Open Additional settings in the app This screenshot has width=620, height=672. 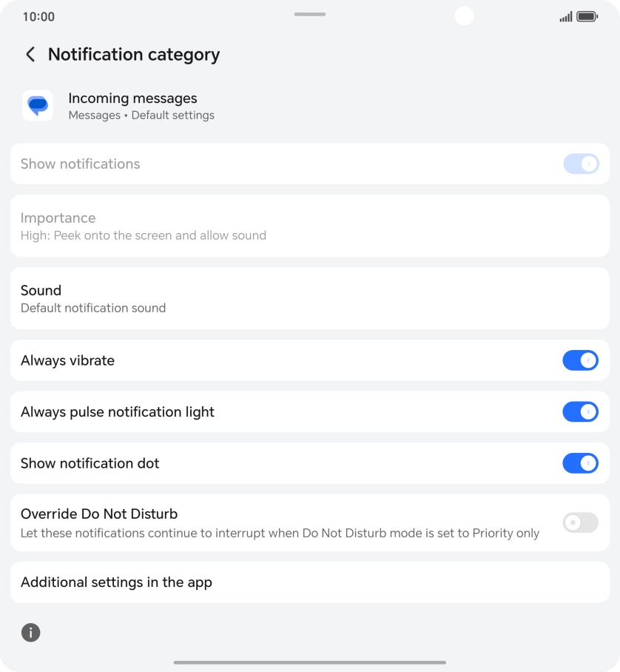point(309,582)
